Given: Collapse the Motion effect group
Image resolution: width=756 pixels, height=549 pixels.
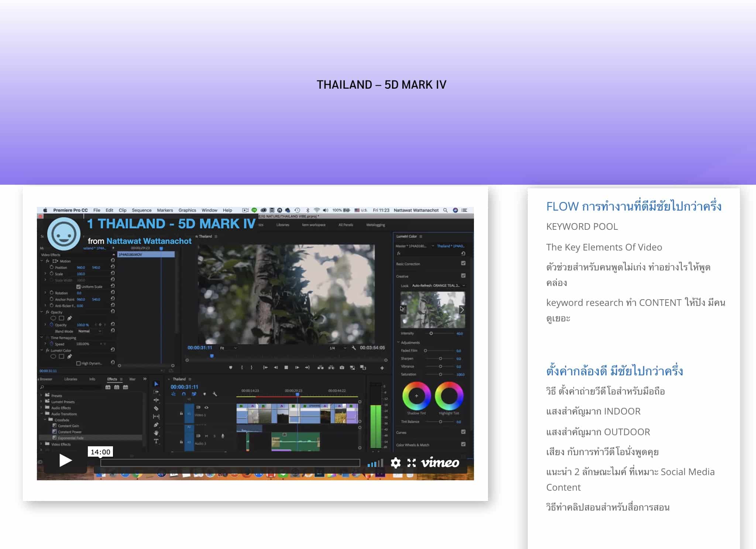Looking at the screenshot, I should (x=42, y=261).
